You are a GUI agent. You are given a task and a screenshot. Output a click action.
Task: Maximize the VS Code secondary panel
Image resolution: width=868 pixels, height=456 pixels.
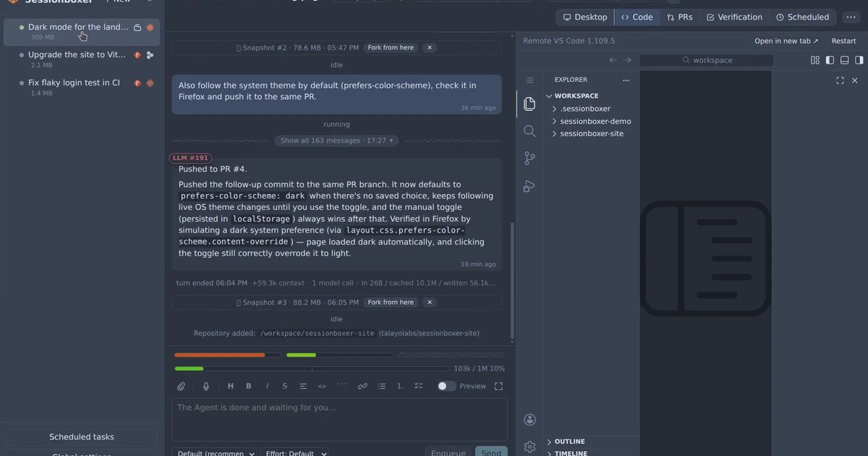point(840,80)
